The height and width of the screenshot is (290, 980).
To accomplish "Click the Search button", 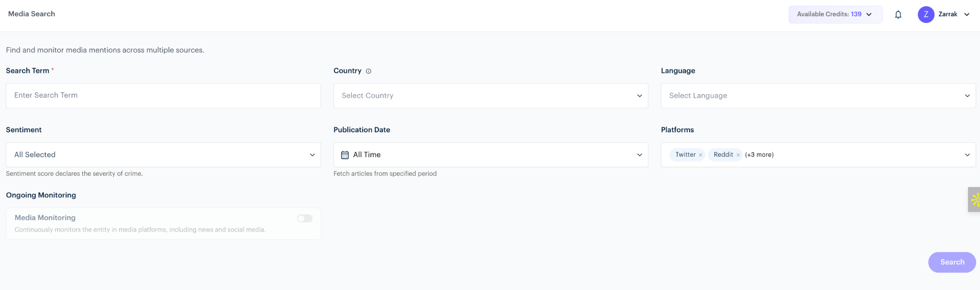I will [952, 262].
